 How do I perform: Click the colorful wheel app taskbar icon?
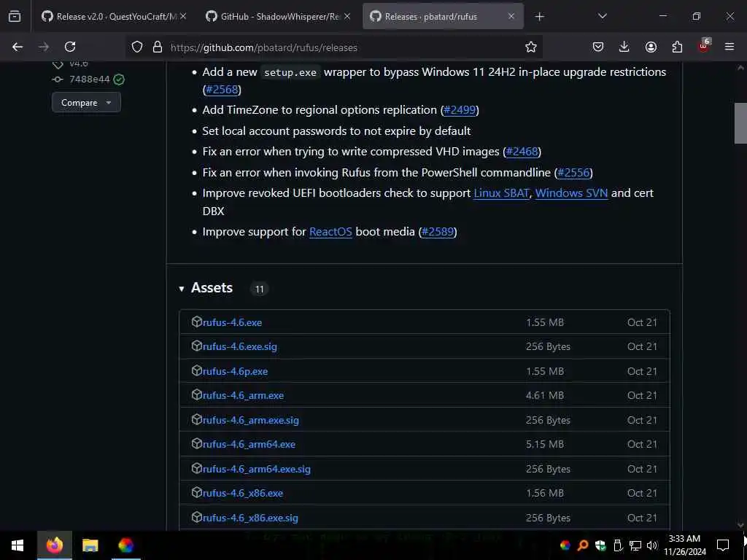pos(125,545)
